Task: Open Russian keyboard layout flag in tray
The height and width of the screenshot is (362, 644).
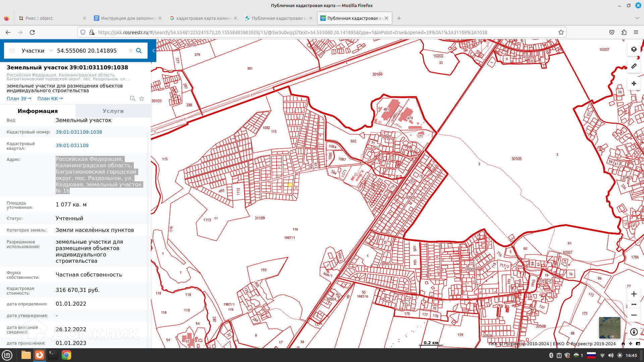Action: 591,355
